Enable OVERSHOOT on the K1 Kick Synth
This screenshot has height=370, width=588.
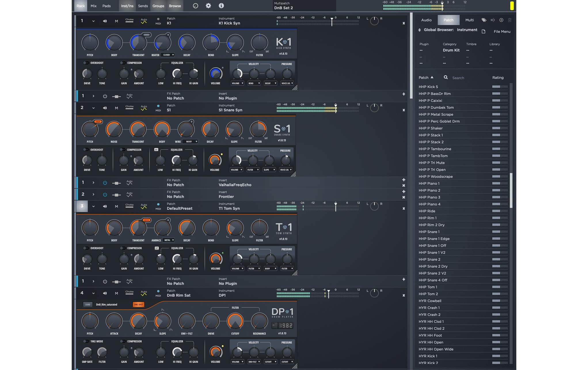coord(86,63)
